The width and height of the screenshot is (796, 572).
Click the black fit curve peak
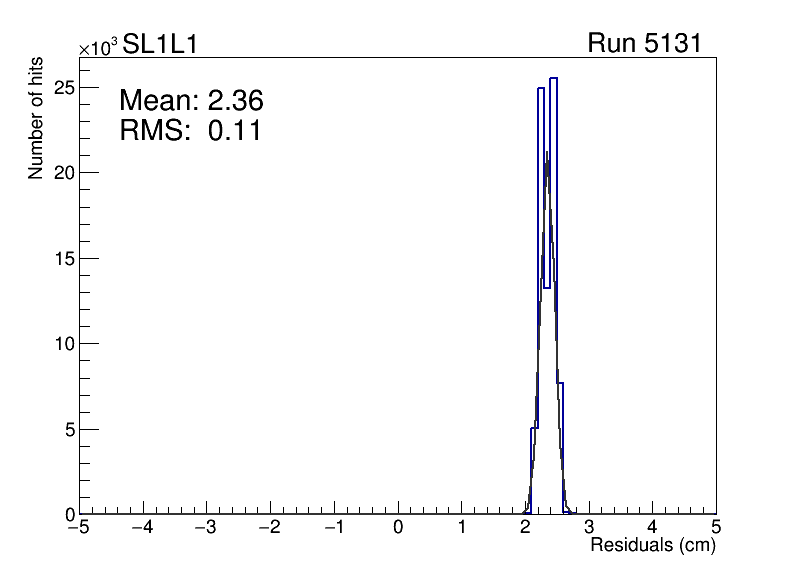(547, 153)
